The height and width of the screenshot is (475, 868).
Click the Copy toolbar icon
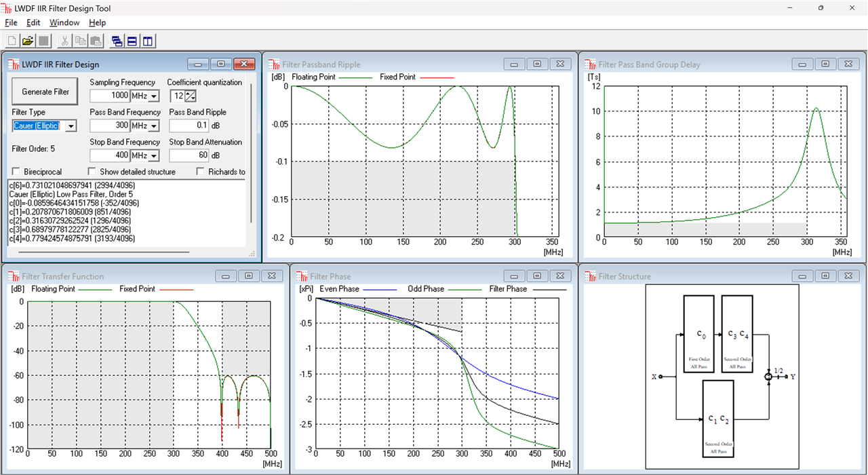point(80,41)
